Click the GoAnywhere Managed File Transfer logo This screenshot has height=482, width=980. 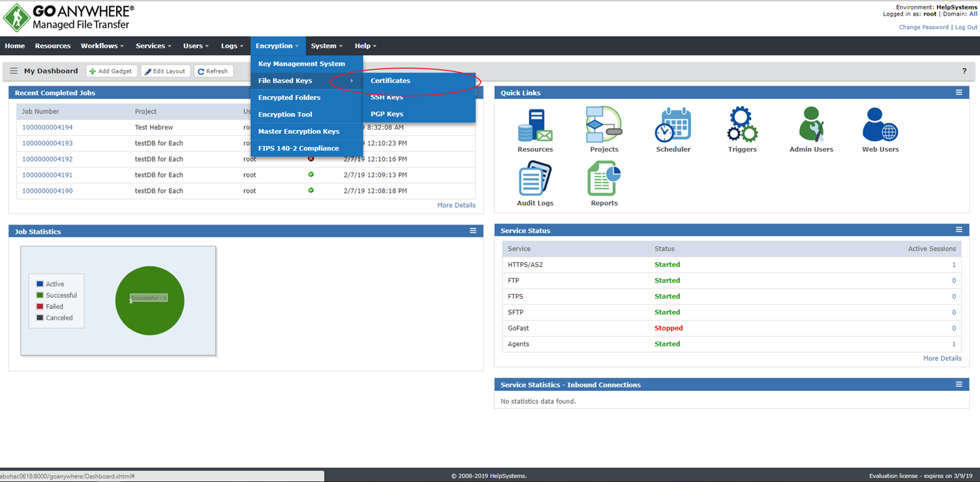pos(69,18)
